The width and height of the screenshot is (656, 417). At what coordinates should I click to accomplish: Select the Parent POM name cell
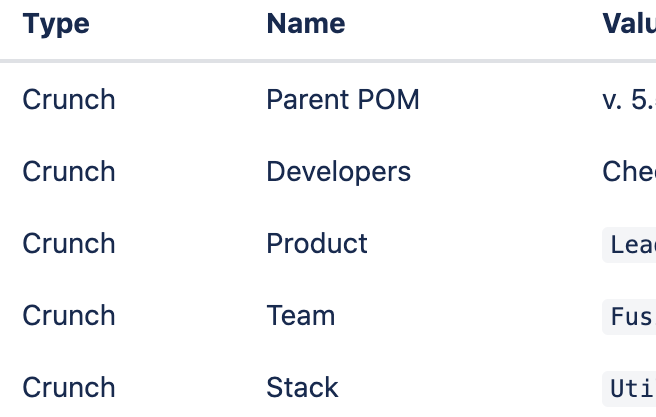click(x=343, y=100)
